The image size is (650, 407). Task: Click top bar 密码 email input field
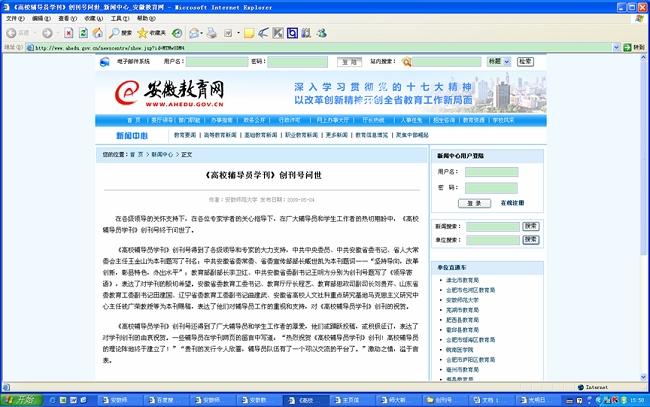(x=298, y=62)
